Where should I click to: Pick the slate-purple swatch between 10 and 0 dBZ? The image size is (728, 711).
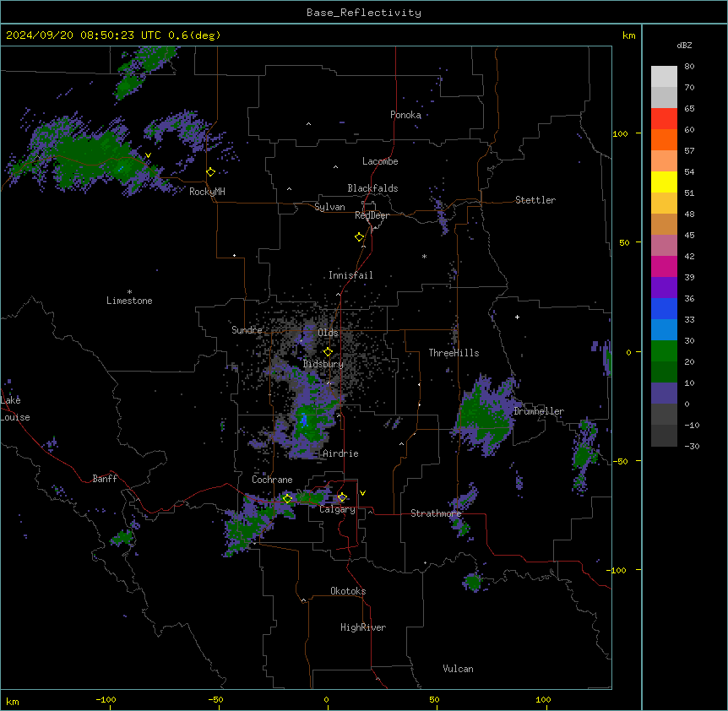[x=664, y=393]
